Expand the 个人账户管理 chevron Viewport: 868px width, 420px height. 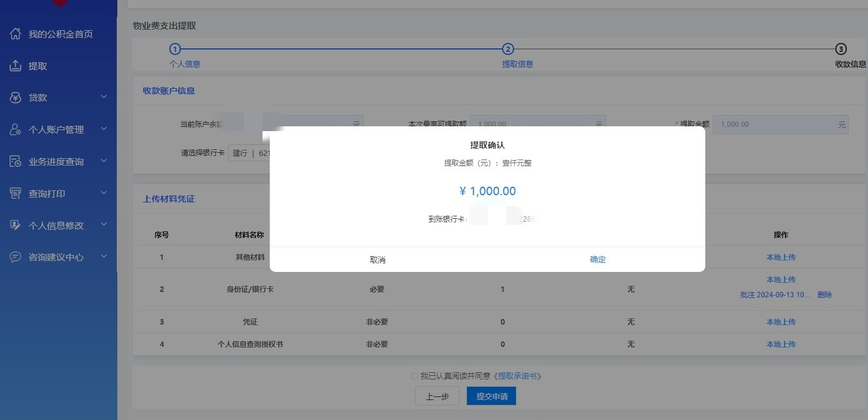[103, 129]
